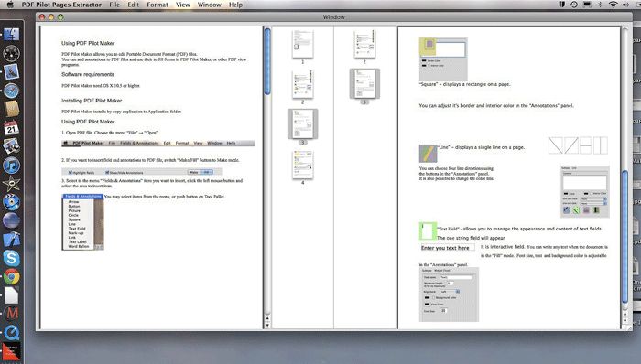The width and height of the screenshot is (641, 364).
Task: Click right pane scrollbar down arrow
Action: (x=625, y=321)
